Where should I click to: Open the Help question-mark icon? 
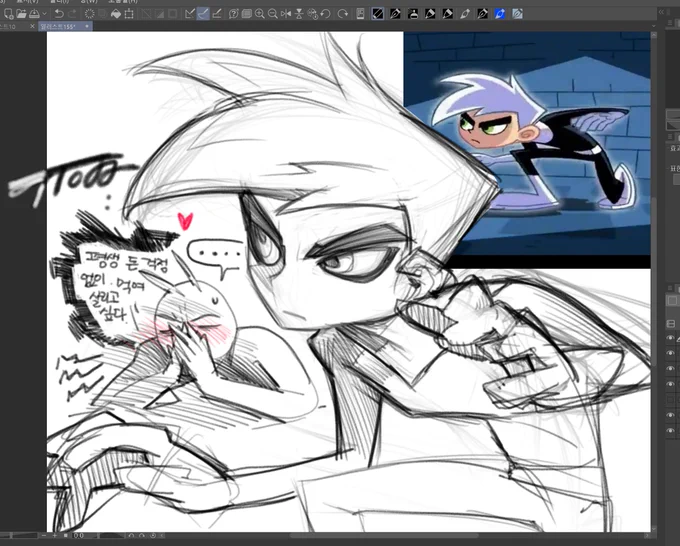click(x=233, y=14)
